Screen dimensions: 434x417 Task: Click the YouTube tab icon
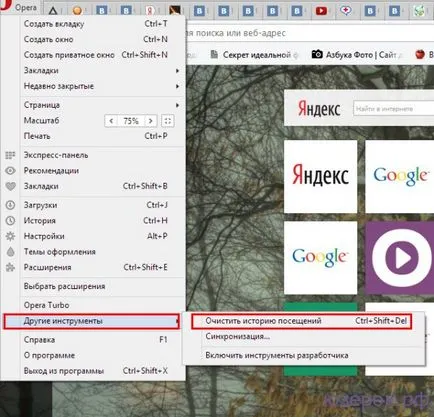tap(321, 11)
